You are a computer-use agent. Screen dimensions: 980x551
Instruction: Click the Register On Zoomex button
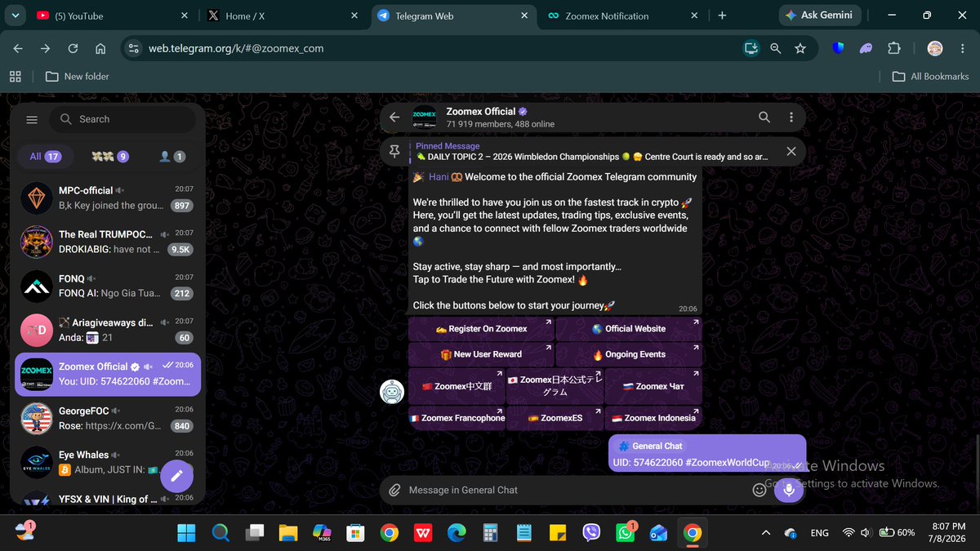[x=481, y=328]
